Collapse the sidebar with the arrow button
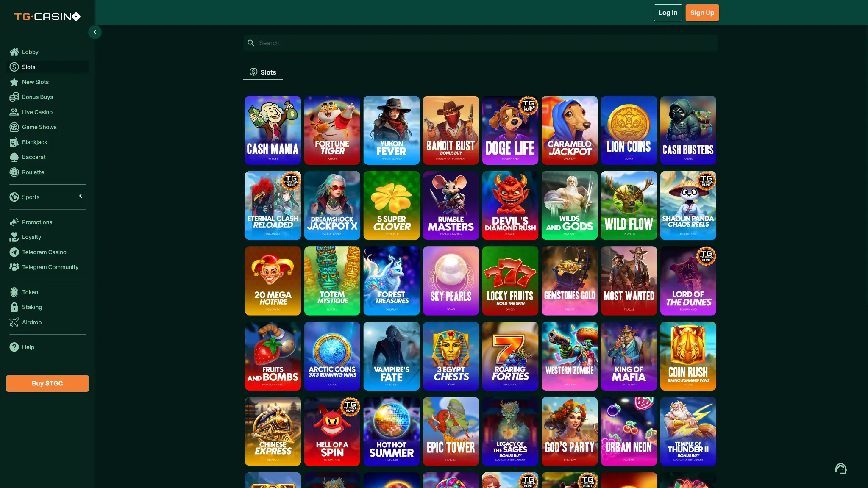The height and width of the screenshot is (488, 868). pos(95,32)
